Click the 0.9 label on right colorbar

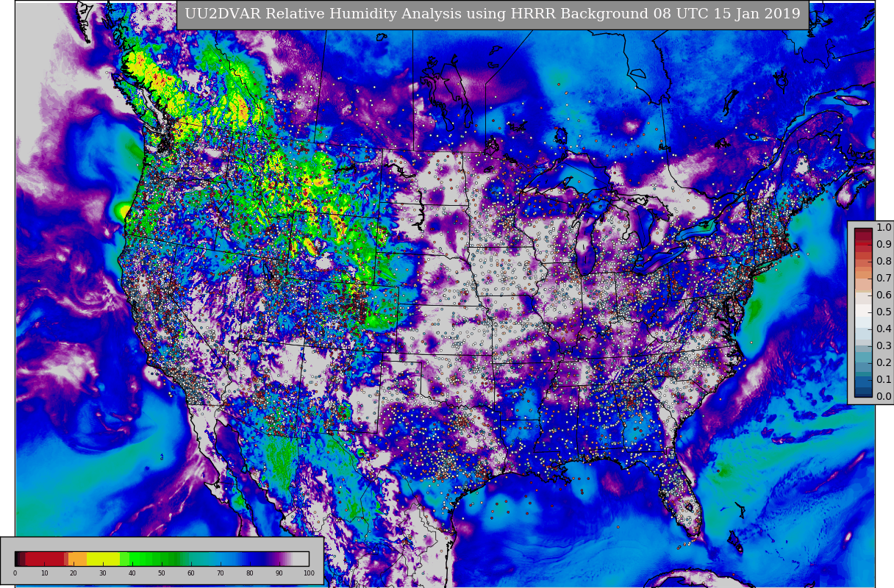tap(884, 245)
